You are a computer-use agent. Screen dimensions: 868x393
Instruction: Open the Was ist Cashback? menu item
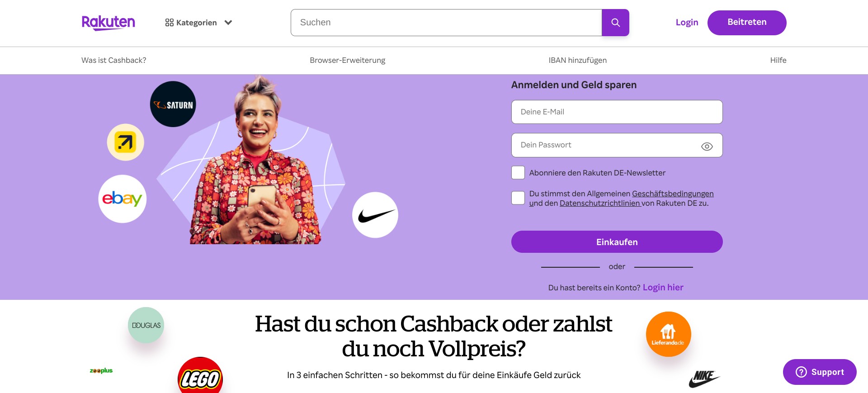coord(114,60)
